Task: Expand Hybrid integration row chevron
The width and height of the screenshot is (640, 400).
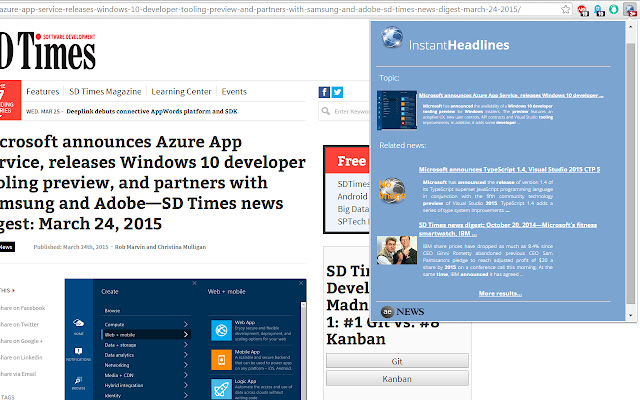Action: pyautogui.click(x=186, y=385)
